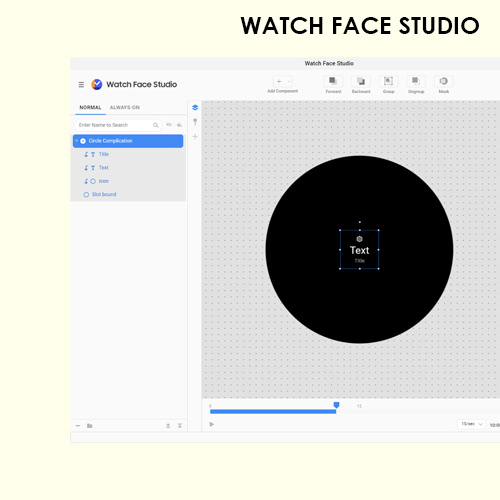Viewport: 500px width, 500px height.
Task: Switch to the ALWAYS-ON tab
Action: [125, 107]
